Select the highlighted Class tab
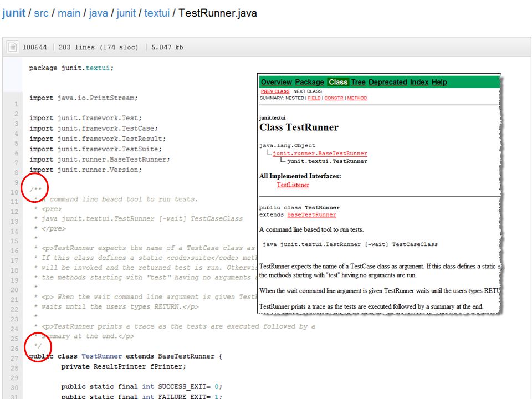This screenshot has height=399, width=532. coord(338,82)
